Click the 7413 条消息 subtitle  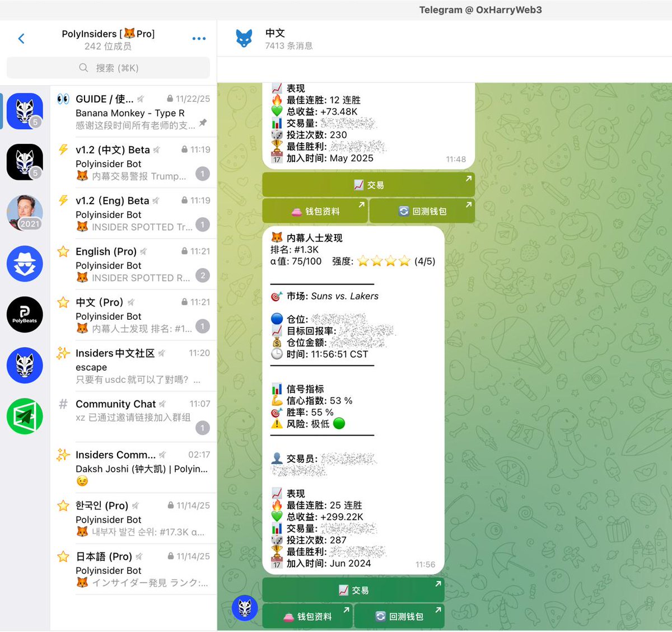pyautogui.click(x=289, y=46)
